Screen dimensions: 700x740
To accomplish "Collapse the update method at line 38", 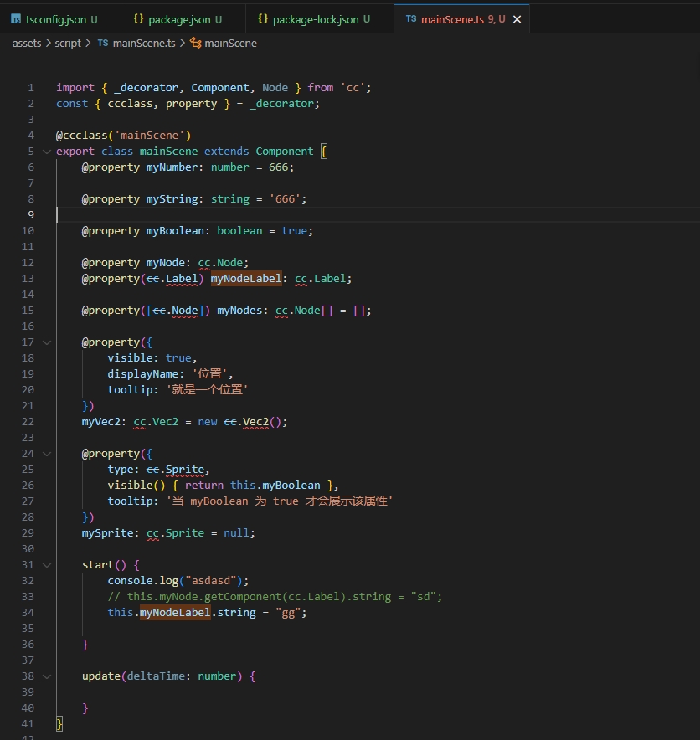I will tap(47, 676).
